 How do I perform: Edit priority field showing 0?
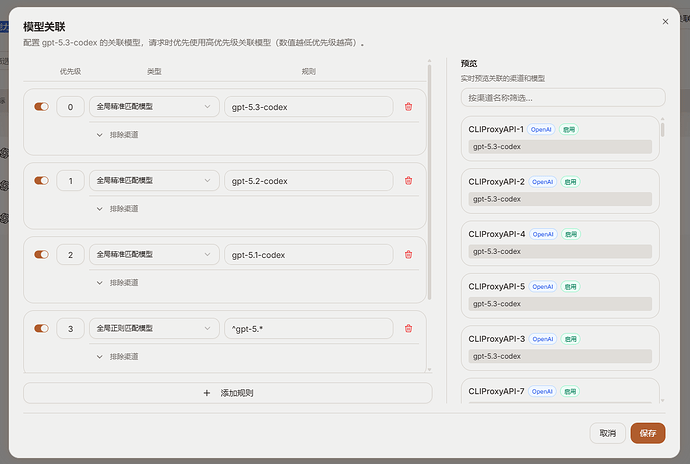tap(70, 107)
